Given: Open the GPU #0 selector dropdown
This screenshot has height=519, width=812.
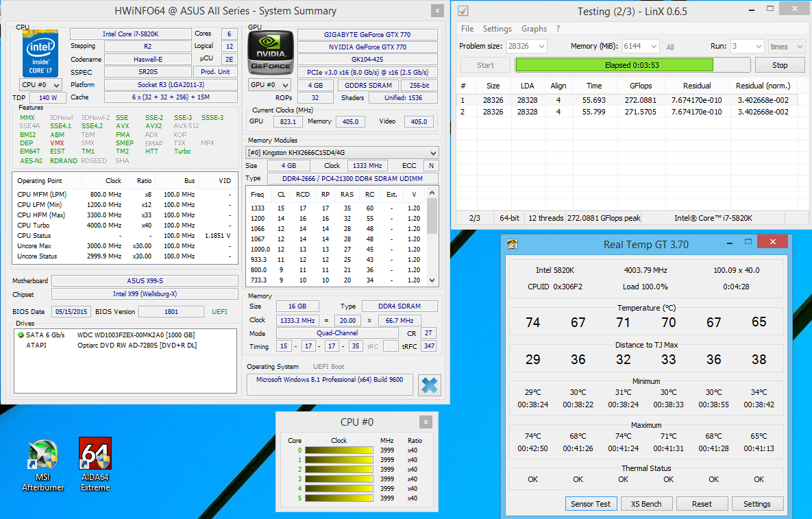Looking at the screenshot, I should (x=269, y=85).
